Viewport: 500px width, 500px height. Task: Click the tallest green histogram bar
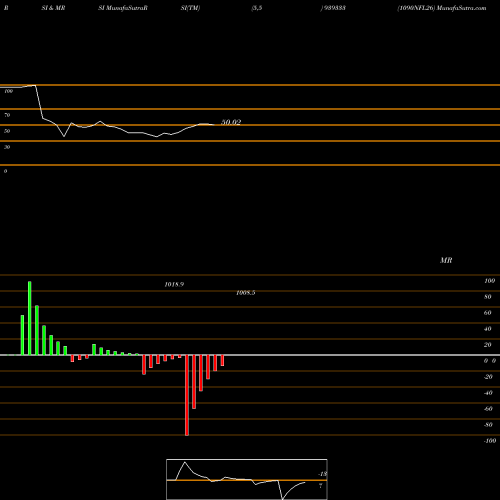[x=30, y=318]
